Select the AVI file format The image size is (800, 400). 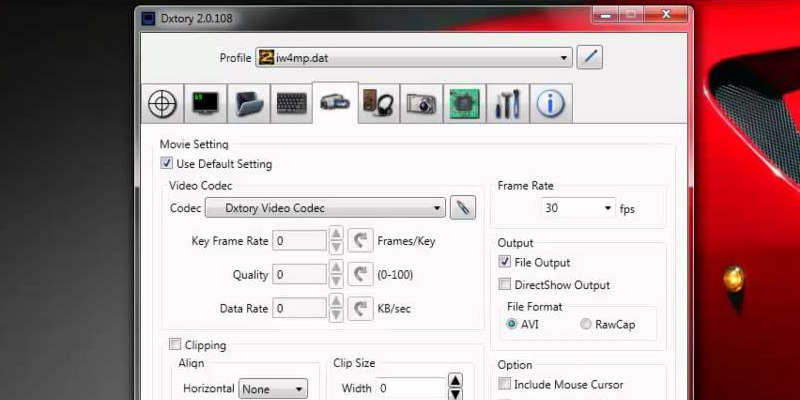tap(512, 324)
